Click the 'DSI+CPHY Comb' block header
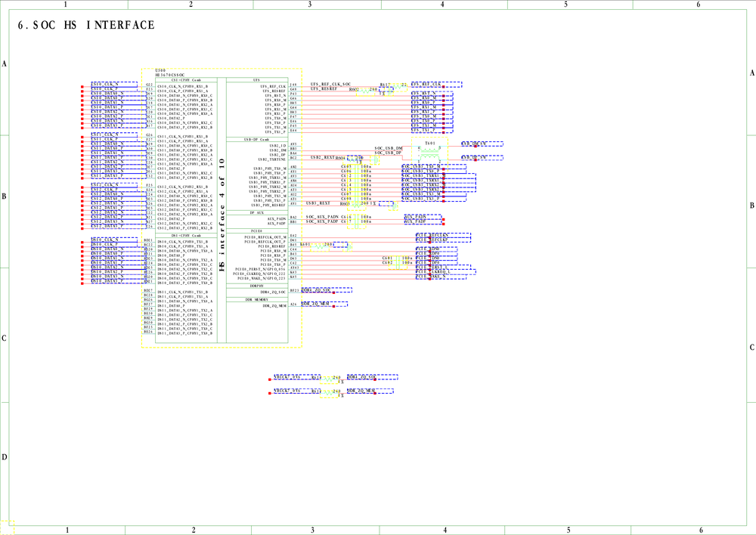Screen dimensions: 756x535 click(x=186, y=236)
